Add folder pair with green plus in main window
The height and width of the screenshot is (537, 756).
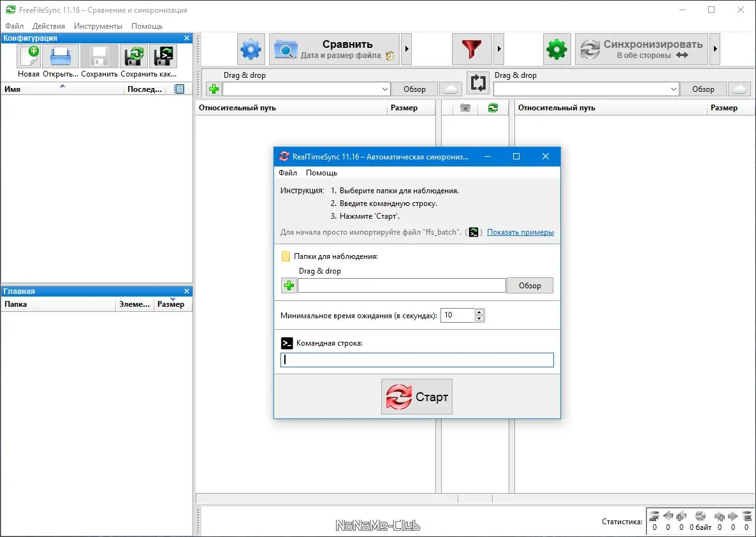click(x=214, y=89)
